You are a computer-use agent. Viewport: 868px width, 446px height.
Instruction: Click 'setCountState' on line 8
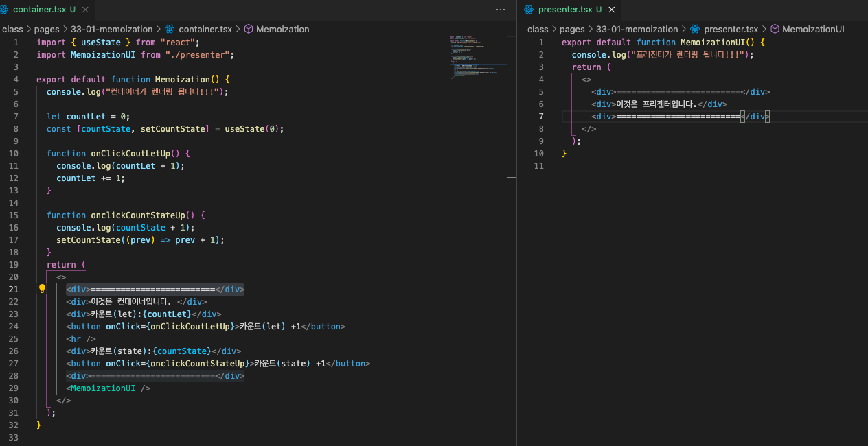click(x=172, y=128)
